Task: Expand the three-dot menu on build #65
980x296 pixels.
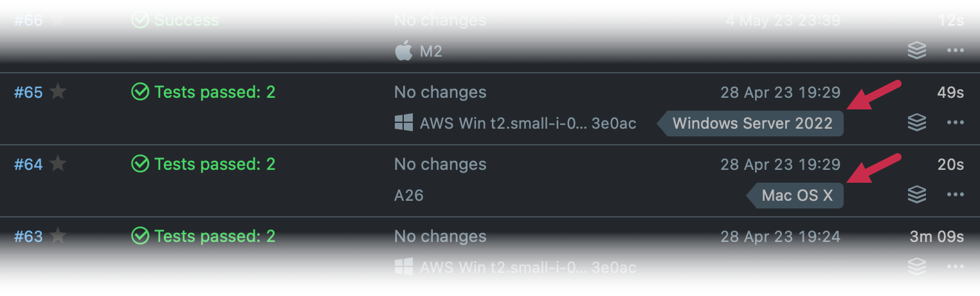Action: [955, 123]
